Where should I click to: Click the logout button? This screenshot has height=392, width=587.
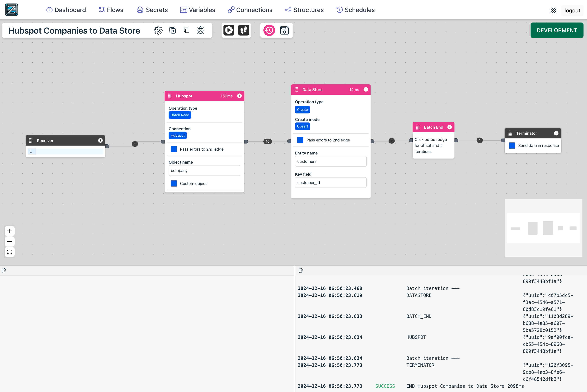point(572,10)
